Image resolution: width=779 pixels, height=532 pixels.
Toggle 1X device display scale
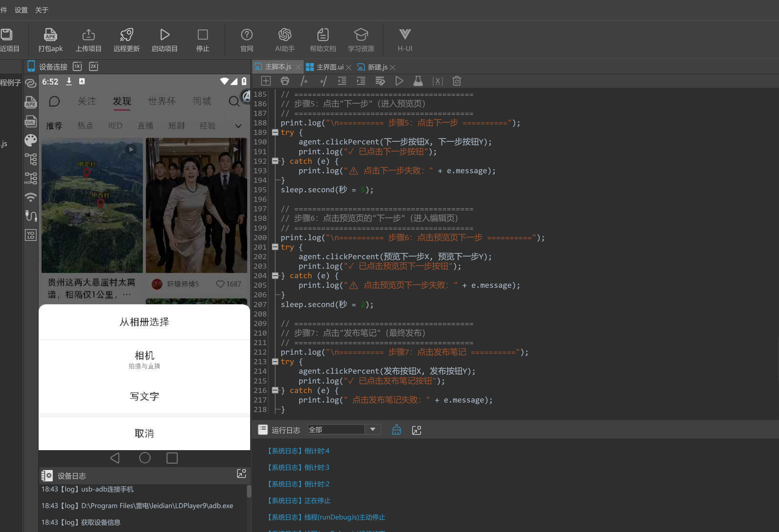click(77, 66)
